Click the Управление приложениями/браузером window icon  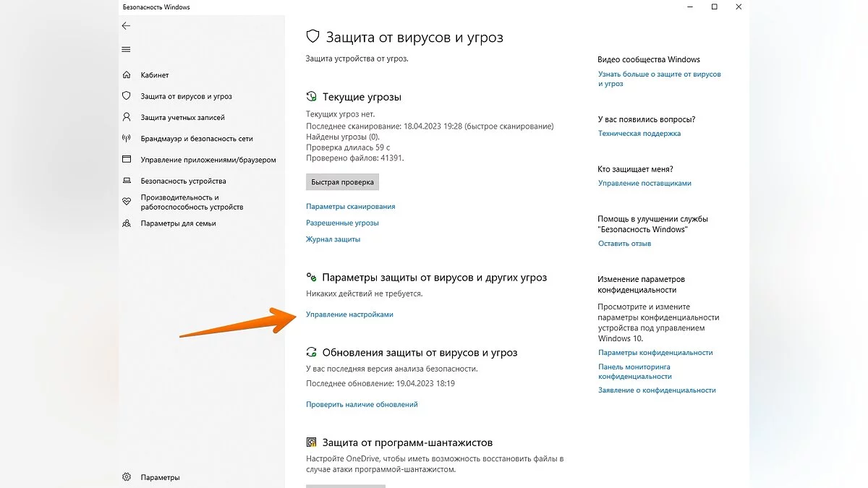tap(127, 160)
